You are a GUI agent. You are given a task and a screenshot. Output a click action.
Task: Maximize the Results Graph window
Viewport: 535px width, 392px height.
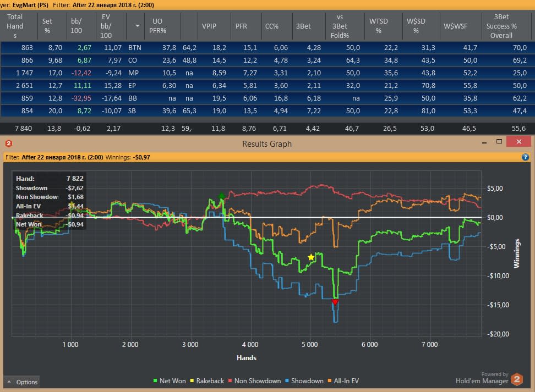click(x=499, y=141)
